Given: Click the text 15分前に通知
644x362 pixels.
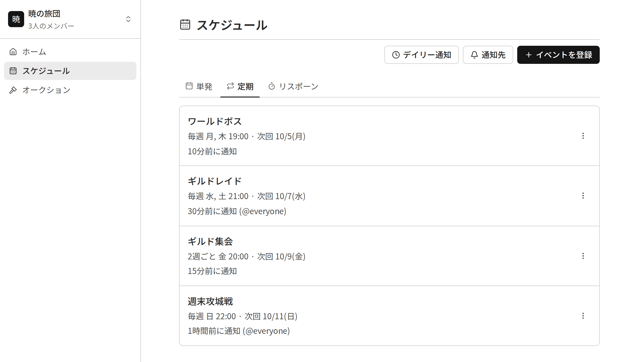Looking at the screenshot, I should pyautogui.click(x=212, y=271).
